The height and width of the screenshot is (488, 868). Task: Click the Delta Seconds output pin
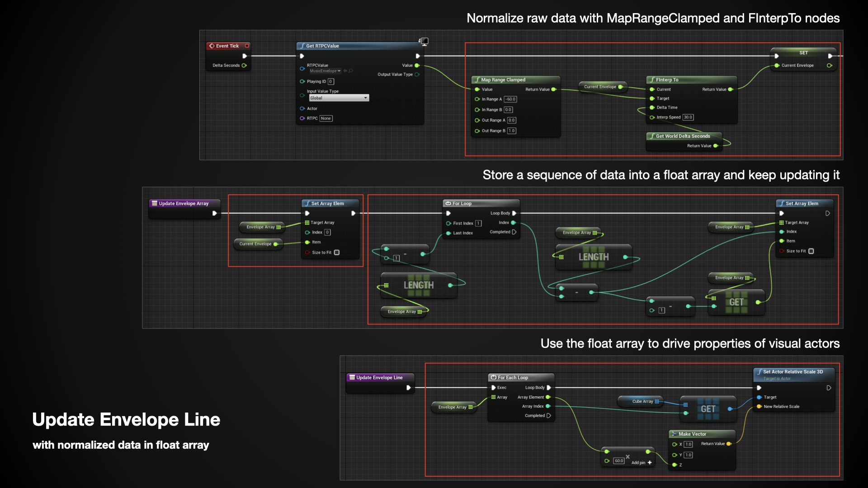click(244, 66)
